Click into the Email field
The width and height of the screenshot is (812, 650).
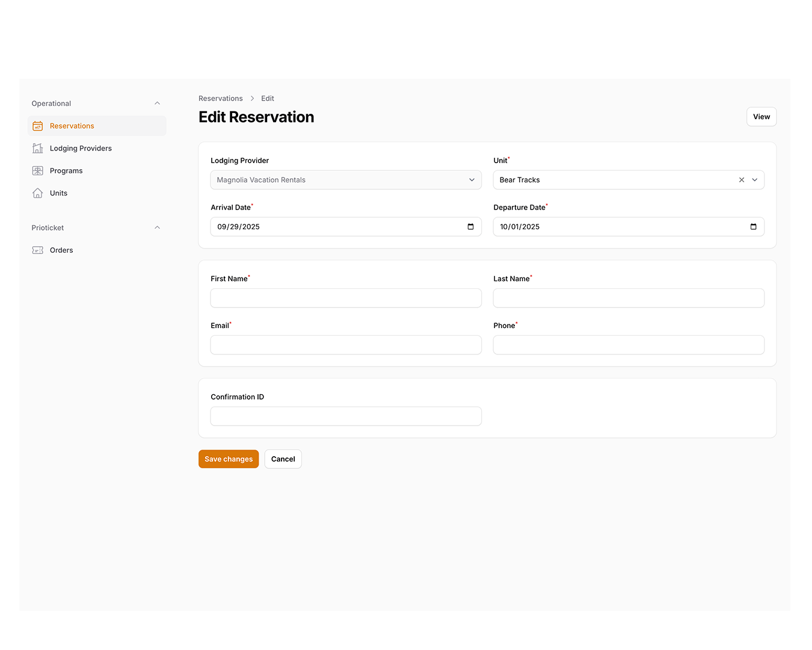pos(346,345)
